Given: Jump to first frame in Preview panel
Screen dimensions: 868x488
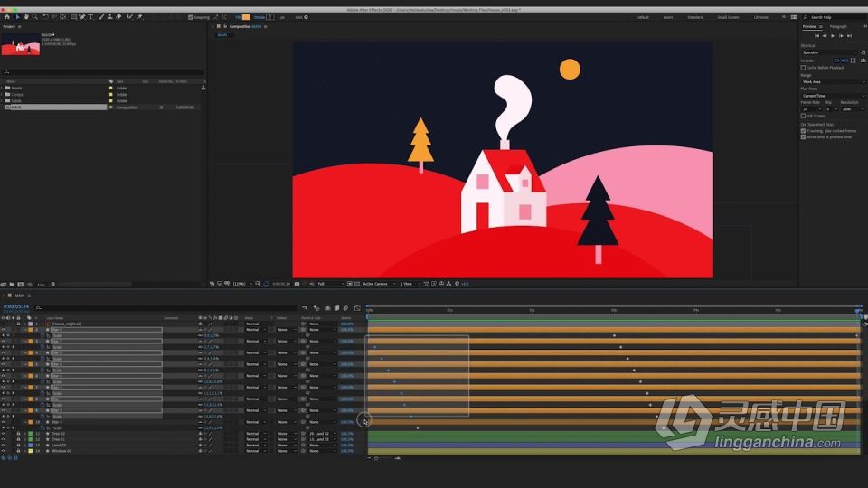Looking at the screenshot, I should click(x=817, y=35).
